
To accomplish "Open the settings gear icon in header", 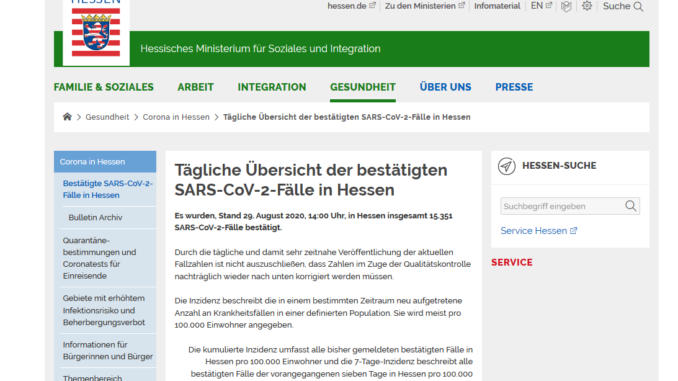I will tap(587, 6).
